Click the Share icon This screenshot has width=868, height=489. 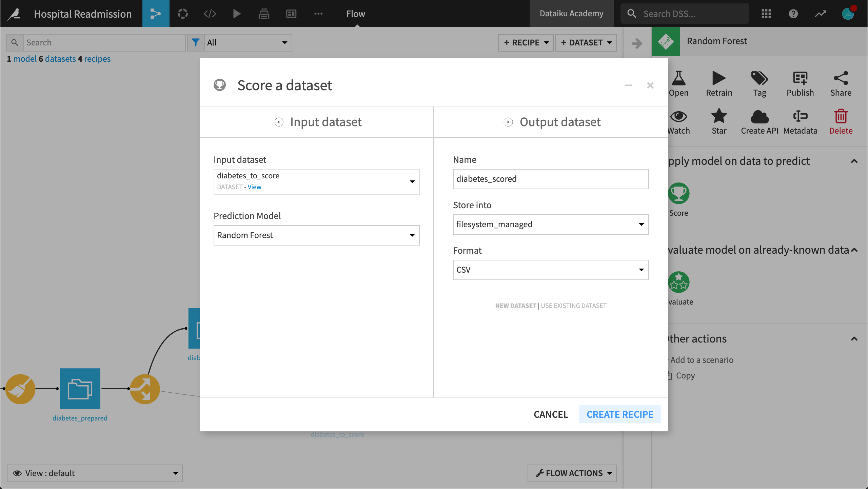(x=841, y=78)
